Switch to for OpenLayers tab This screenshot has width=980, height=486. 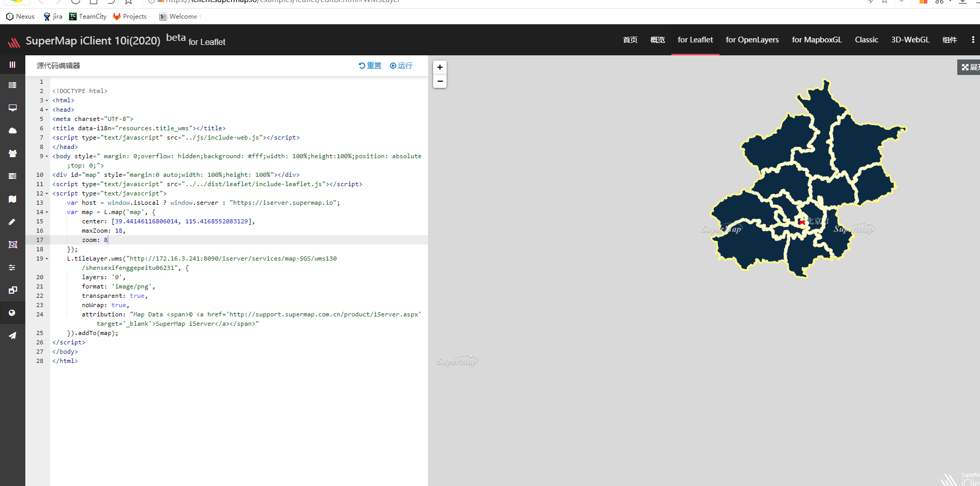[x=752, y=40]
